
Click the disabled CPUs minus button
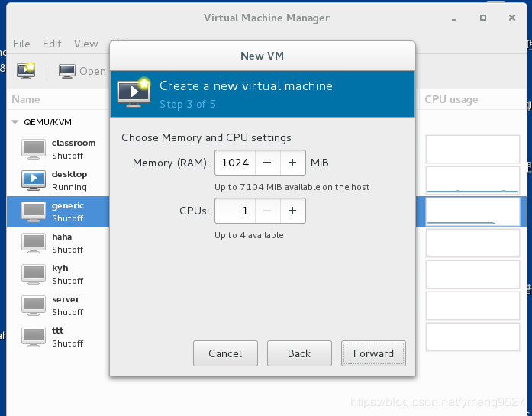click(x=267, y=211)
